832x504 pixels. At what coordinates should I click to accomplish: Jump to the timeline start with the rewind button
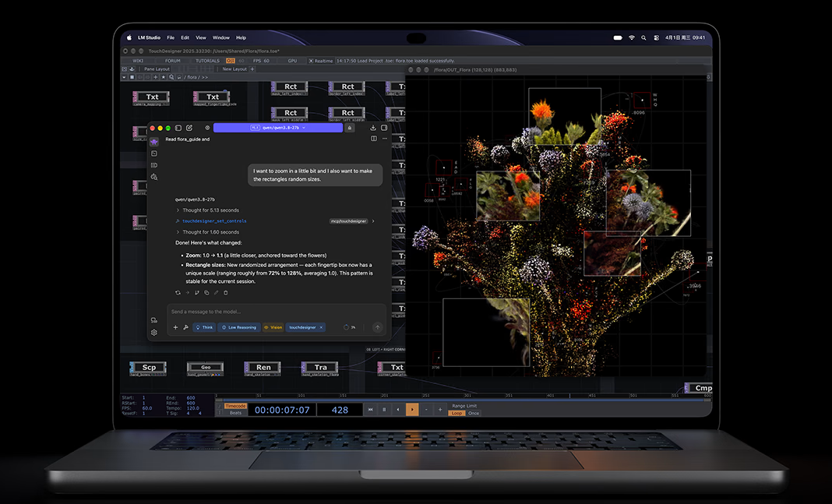370,410
